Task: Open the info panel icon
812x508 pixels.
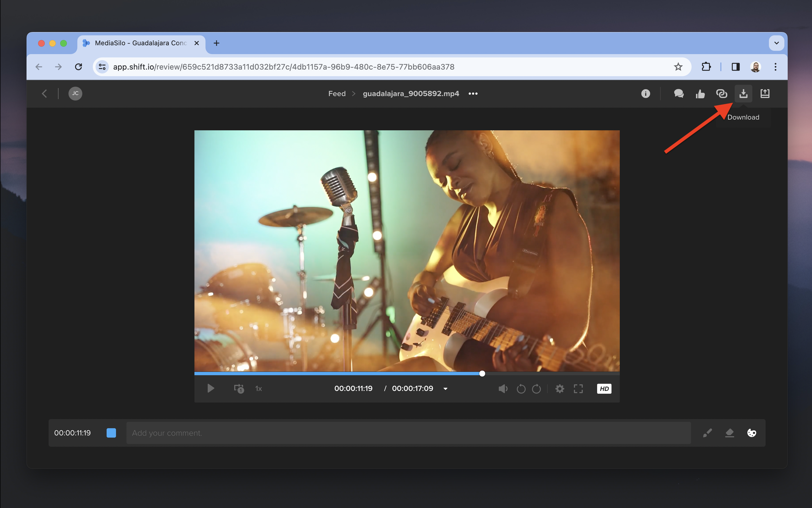Action: click(645, 93)
